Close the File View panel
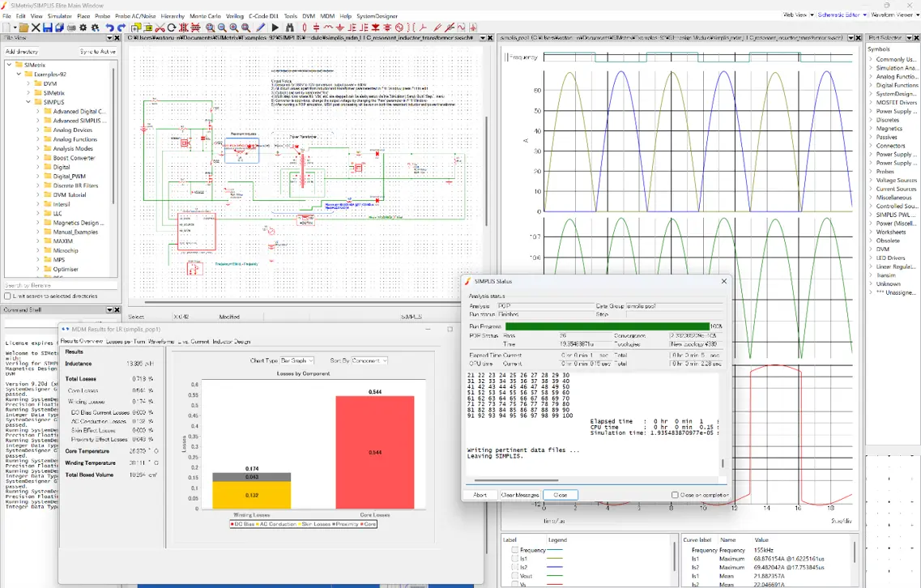Screen dimensions: 921x588 pyautogui.click(x=117, y=37)
